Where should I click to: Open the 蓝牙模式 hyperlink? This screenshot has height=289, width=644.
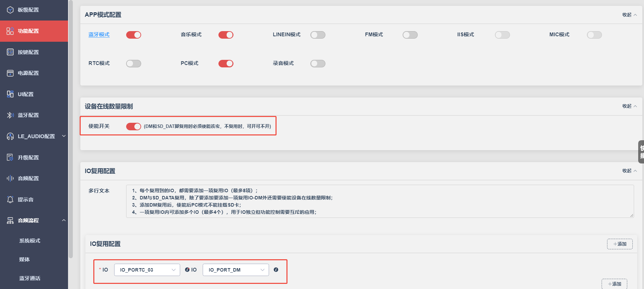[99, 35]
